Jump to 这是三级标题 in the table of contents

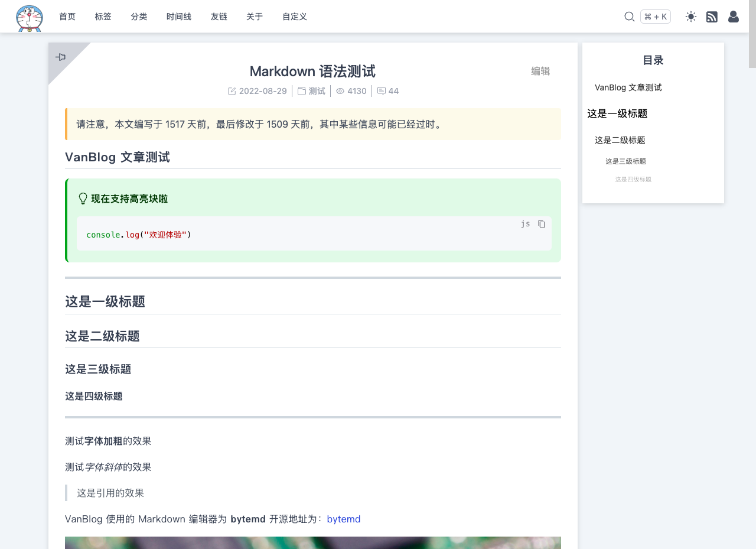click(625, 161)
